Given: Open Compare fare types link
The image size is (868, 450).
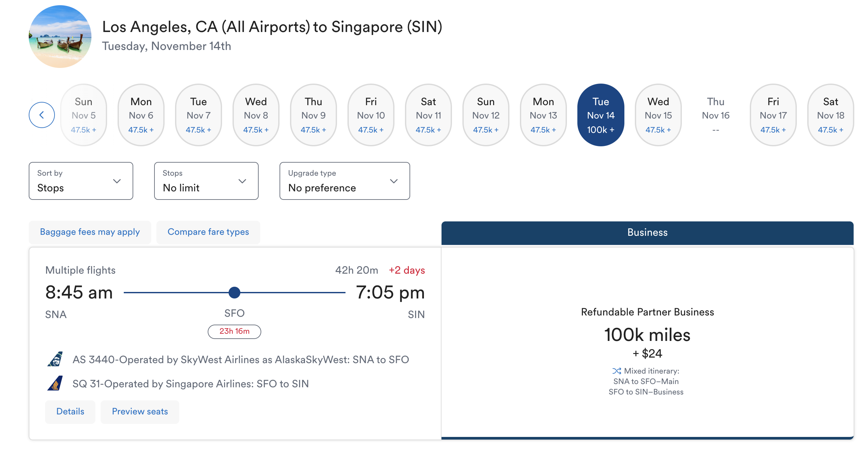Looking at the screenshot, I should point(208,232).
